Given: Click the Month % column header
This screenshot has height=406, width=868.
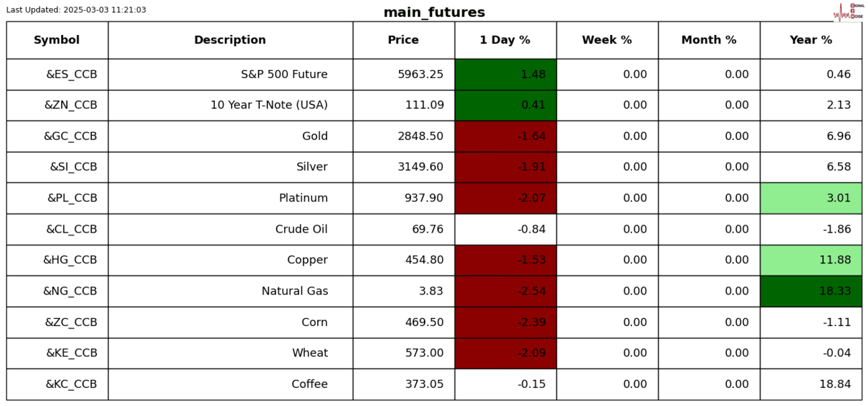Looking at the screenshot, I should pyautogui.click(x=709, y=40).
